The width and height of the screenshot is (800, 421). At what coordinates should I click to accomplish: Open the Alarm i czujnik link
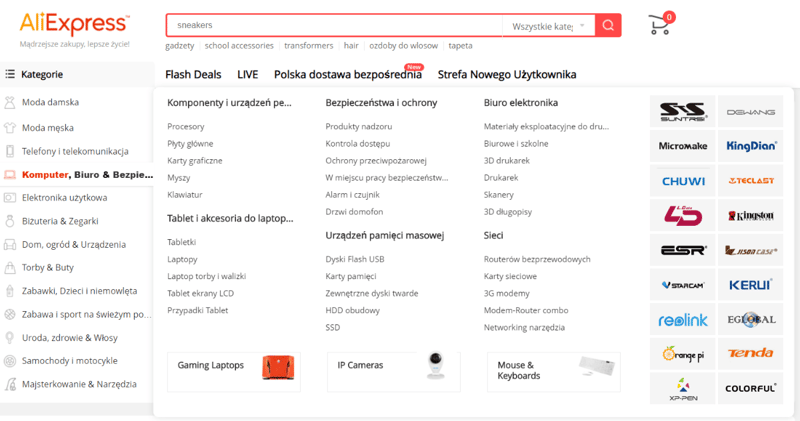[353, 195]
